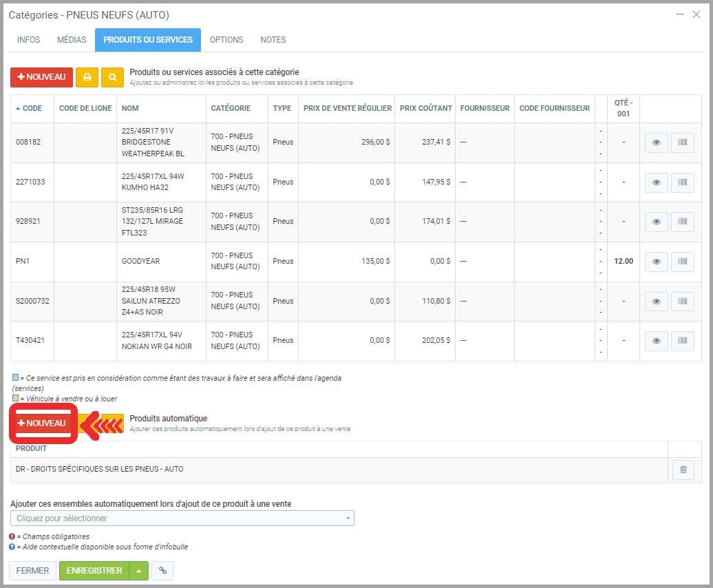Viewport: 713px width, 588px height.
Task: Open the MÉDIAS tab
Action: coord(72,40)
